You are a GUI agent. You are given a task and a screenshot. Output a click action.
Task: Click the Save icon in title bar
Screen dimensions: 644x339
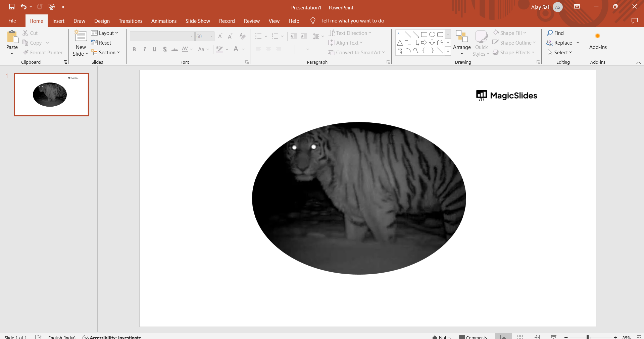click(x=12, y=7)
